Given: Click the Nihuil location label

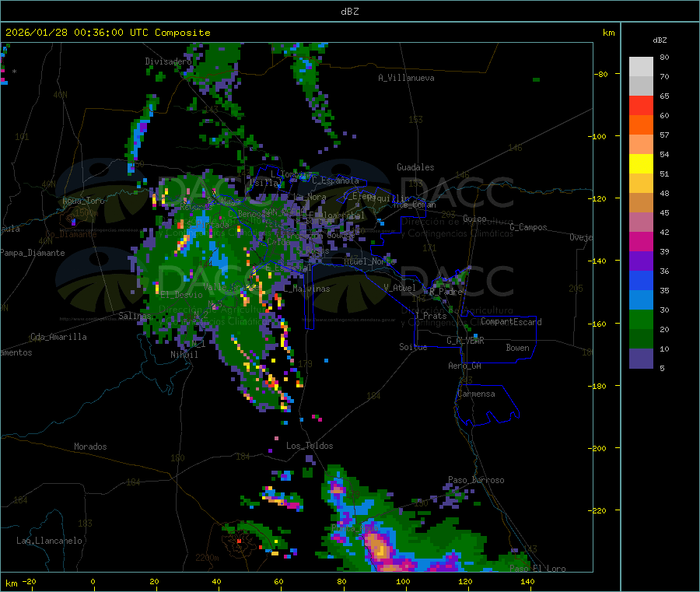Looking at the screenshot, I should point(184,355).
